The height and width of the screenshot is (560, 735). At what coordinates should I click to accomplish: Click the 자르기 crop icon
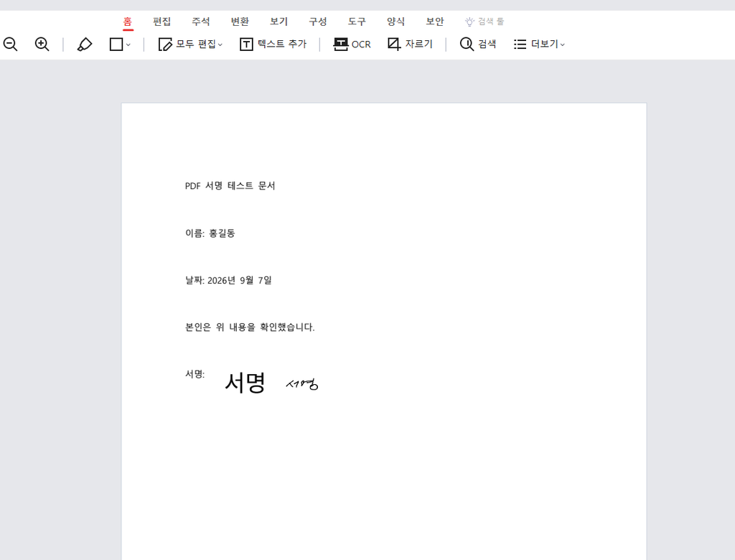(x=394, y=44)
